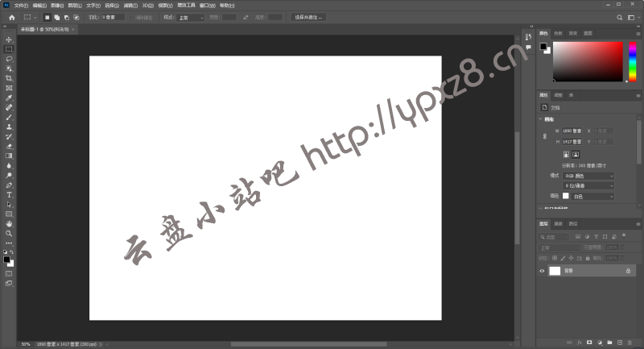
Task: Select the Zoom tool
Action: [9, 234]
